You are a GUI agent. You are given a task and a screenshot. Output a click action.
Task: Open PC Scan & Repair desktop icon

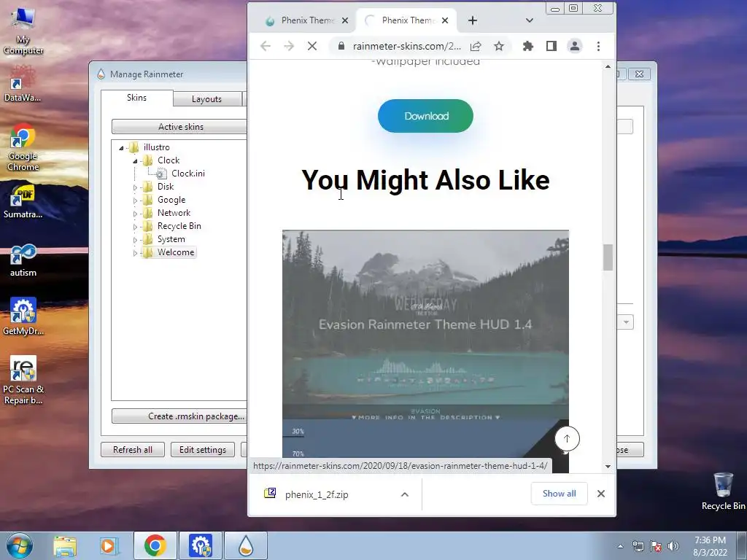pyautogui.click(x=23, y=380)
